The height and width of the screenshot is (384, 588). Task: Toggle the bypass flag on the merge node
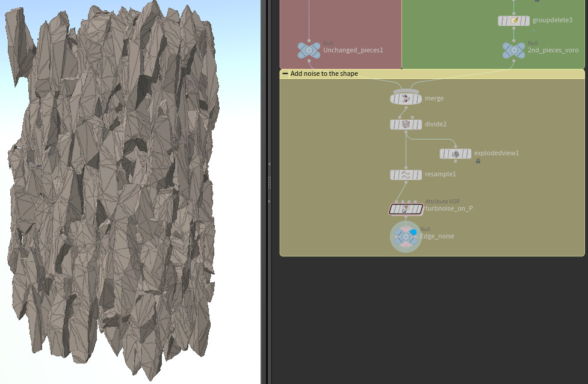(395, 98)
